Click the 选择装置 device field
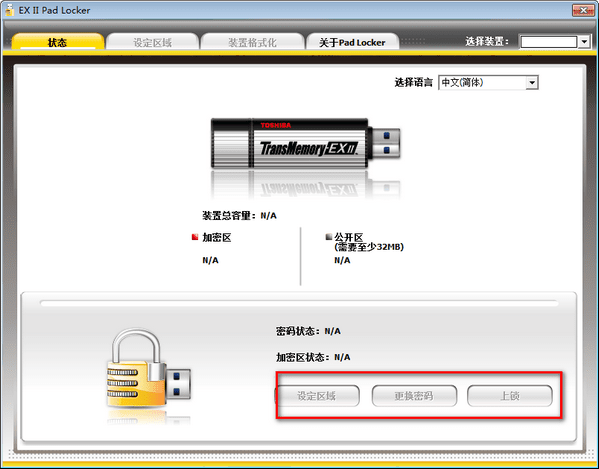Image resolution: width=599 pixels, height=469 pixels. coord(549,42)
